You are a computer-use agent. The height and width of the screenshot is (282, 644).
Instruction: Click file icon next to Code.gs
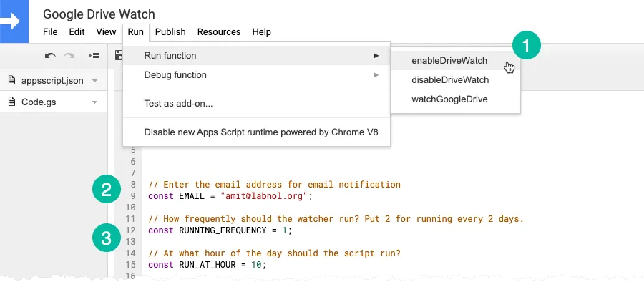(12, 102)
